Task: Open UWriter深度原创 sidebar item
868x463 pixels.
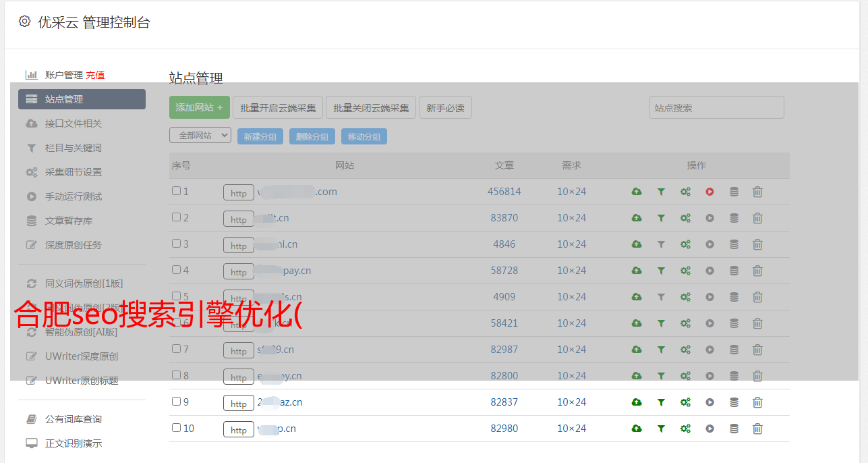Action: tap(82, 356)
